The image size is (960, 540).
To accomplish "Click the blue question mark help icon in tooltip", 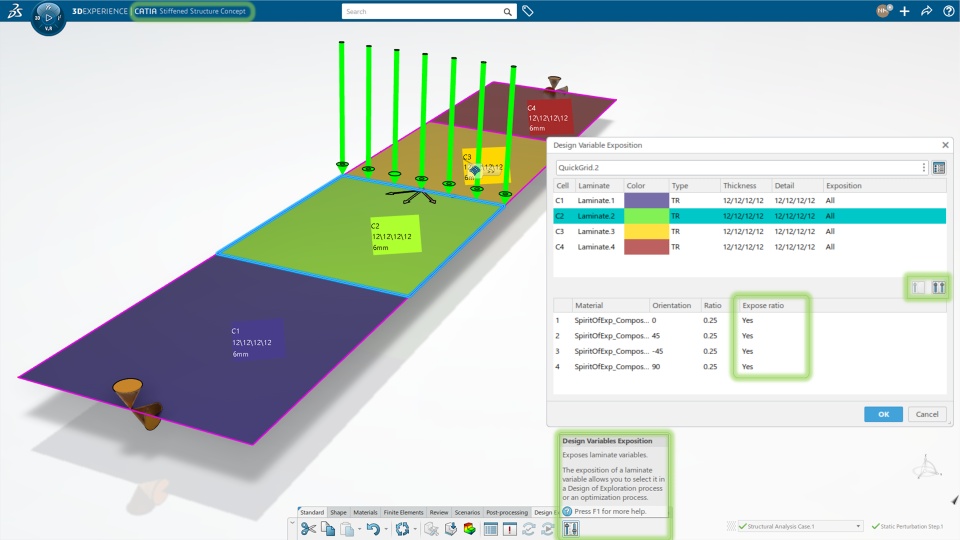I will pyautogui.click(x=567, y=511).
